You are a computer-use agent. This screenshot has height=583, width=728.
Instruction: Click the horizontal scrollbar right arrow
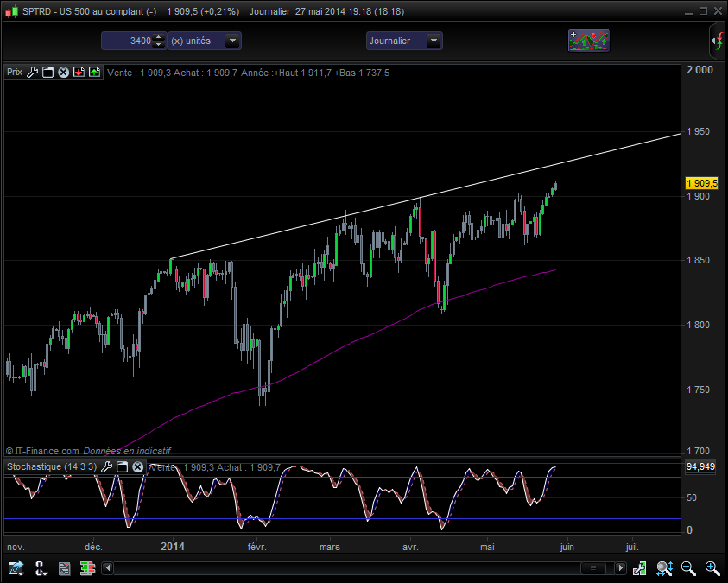[x=620, y=567]
